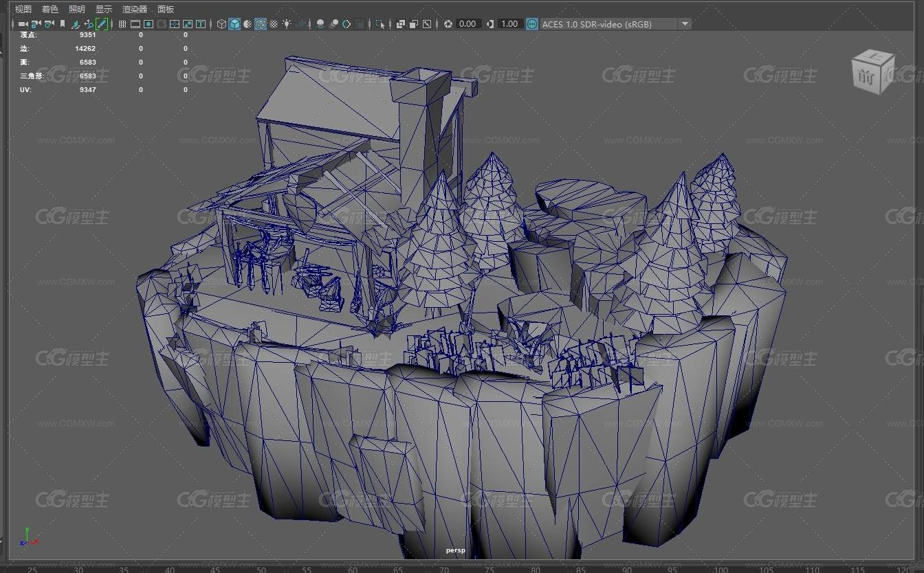The height and width of the screenshot is (573, 924).
Task: Click the Grease Pencil tool icon
Action: coord(102,24)
